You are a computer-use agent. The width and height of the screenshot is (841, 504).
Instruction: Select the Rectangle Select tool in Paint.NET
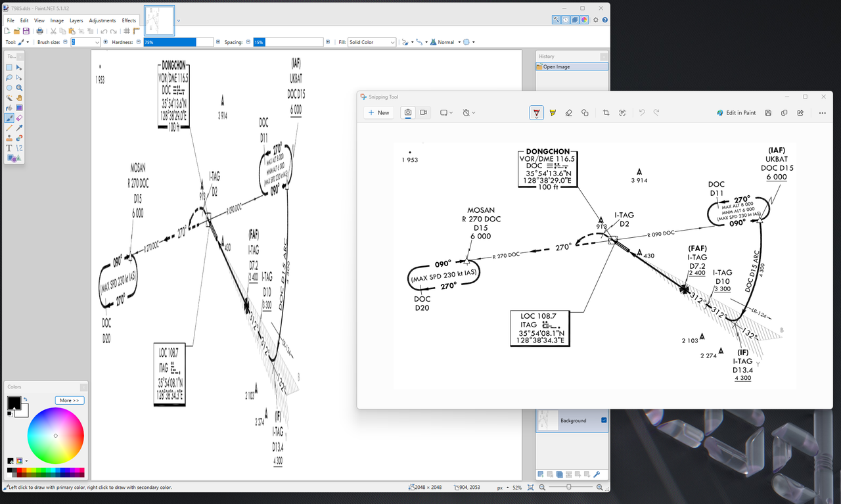point(9,68)
